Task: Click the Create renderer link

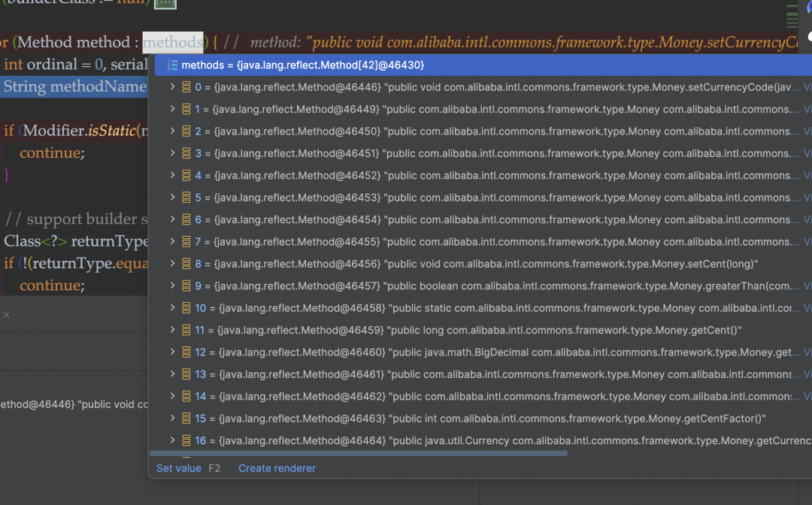Action: [277, 468]
